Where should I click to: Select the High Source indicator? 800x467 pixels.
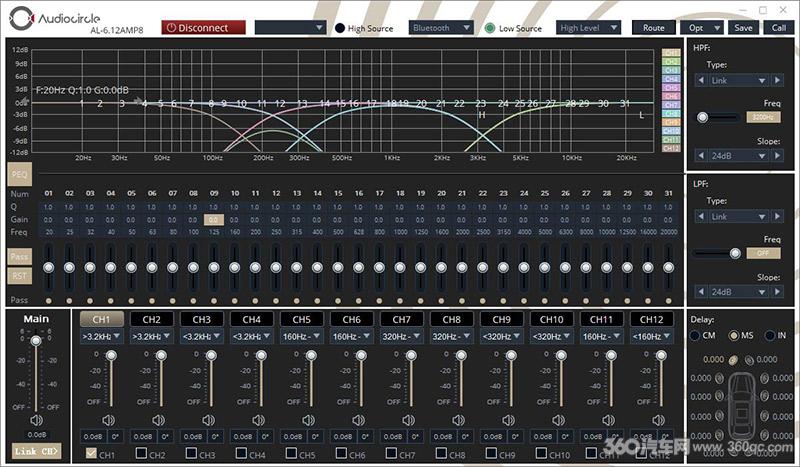point(340,28)
